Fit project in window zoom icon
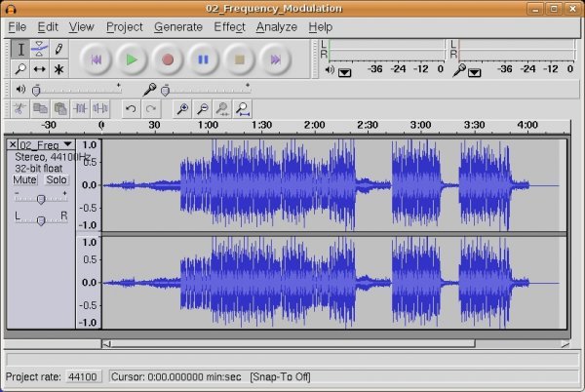This screenshot has width=585, height=392. point(241,109)
